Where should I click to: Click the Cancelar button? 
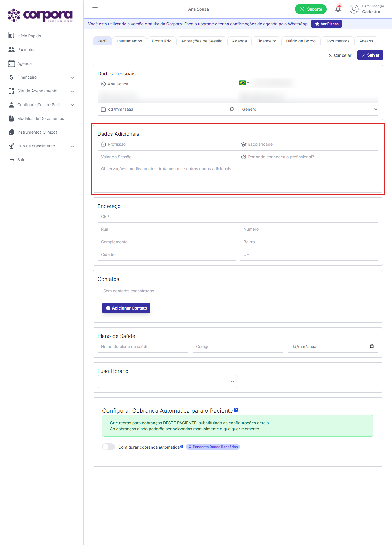[340, 55]
